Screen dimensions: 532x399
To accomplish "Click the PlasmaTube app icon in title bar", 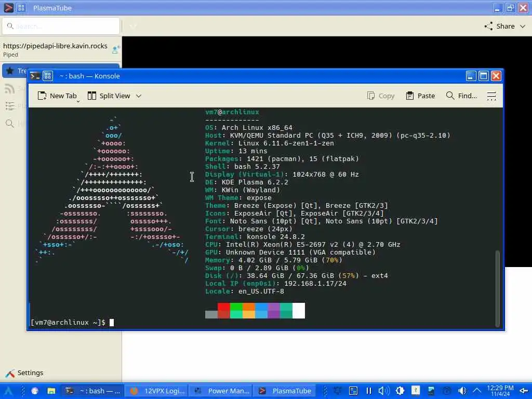I will point(8,7).
